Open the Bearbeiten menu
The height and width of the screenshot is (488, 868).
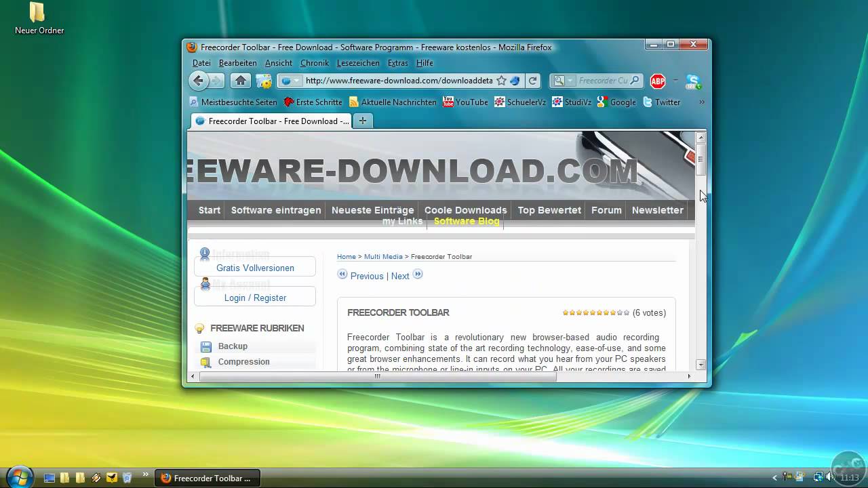[x=237, y=63]
